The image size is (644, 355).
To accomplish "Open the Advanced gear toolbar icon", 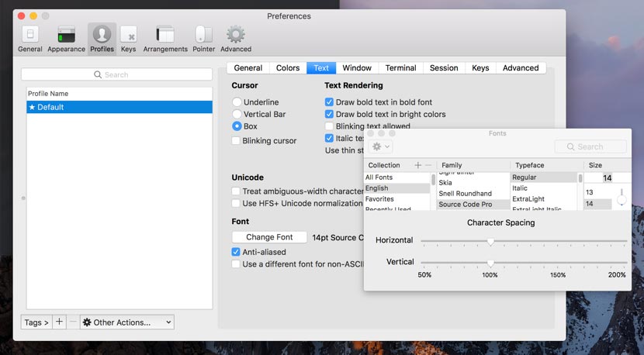I will coord(236,39).
